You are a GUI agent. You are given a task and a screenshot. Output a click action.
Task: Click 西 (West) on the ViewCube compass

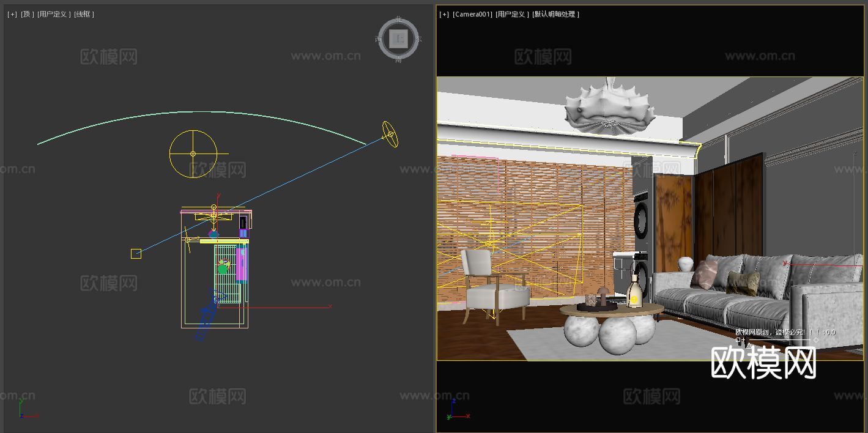click(x=379, y=39)
